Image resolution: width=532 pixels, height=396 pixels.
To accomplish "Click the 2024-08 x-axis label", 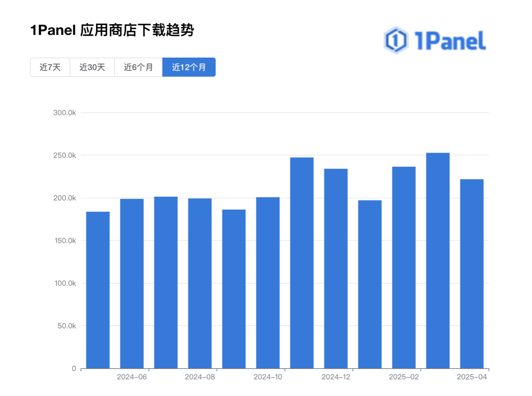I will click(200, 377).
